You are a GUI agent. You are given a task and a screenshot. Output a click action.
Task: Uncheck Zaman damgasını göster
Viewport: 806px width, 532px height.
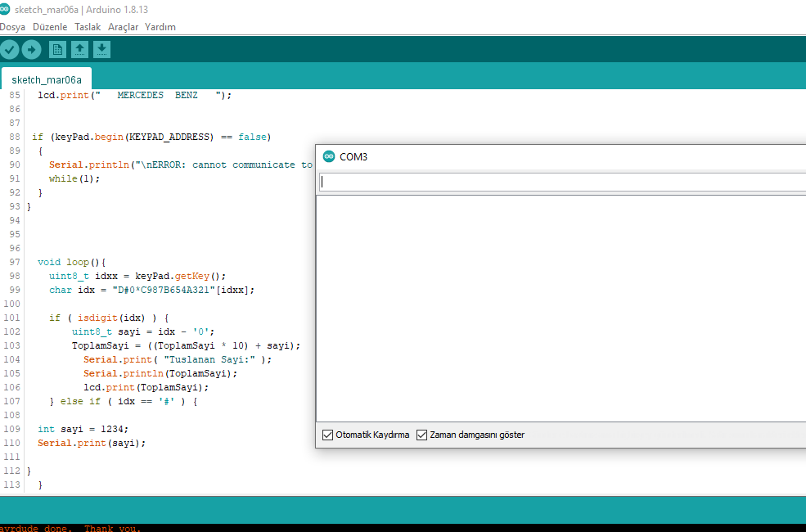[x=422, y=435]
